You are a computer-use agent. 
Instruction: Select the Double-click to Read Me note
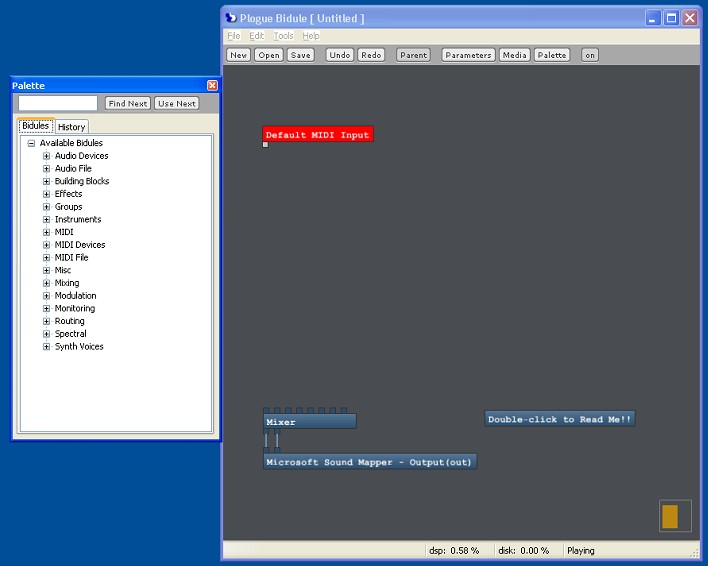(559, 419)
